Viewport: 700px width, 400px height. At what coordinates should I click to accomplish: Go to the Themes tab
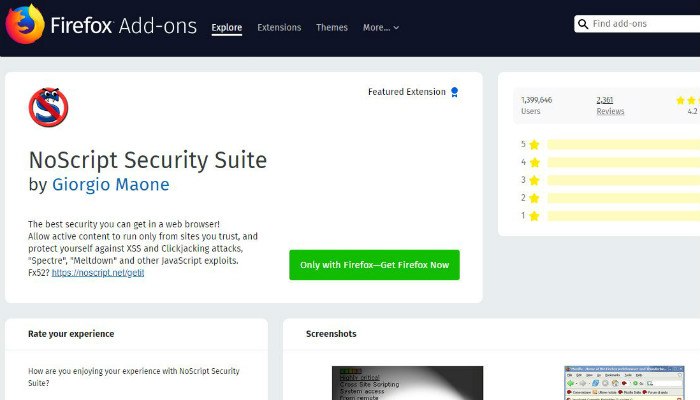(x=332, y=28)
